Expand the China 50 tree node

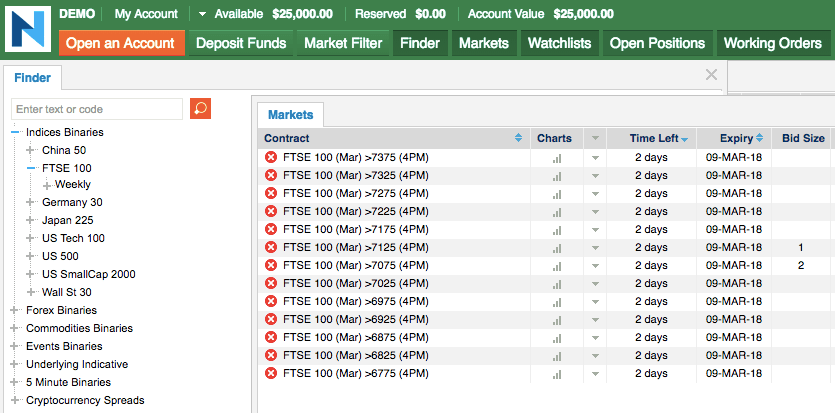[31, 150]
